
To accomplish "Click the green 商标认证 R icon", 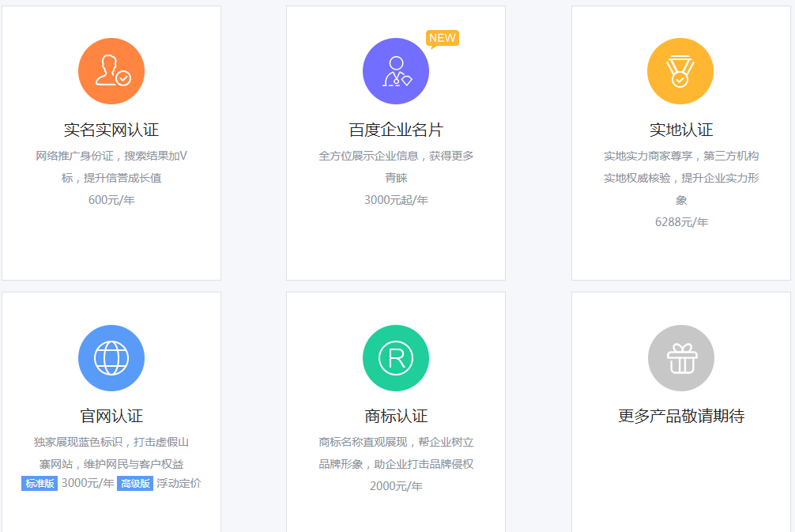I will (396, 357).
